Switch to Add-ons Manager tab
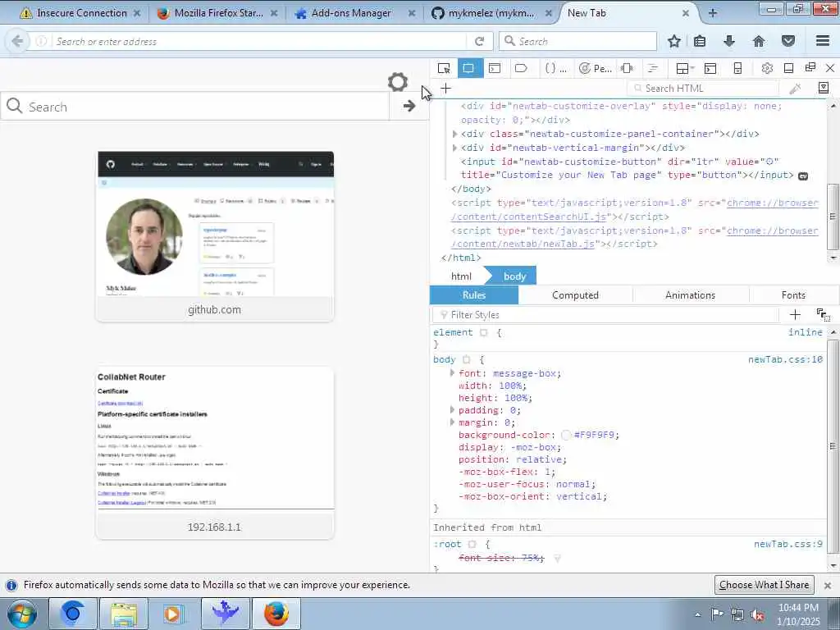The width and height of the screenshot is (840, 630). click(x=354, y=13)
